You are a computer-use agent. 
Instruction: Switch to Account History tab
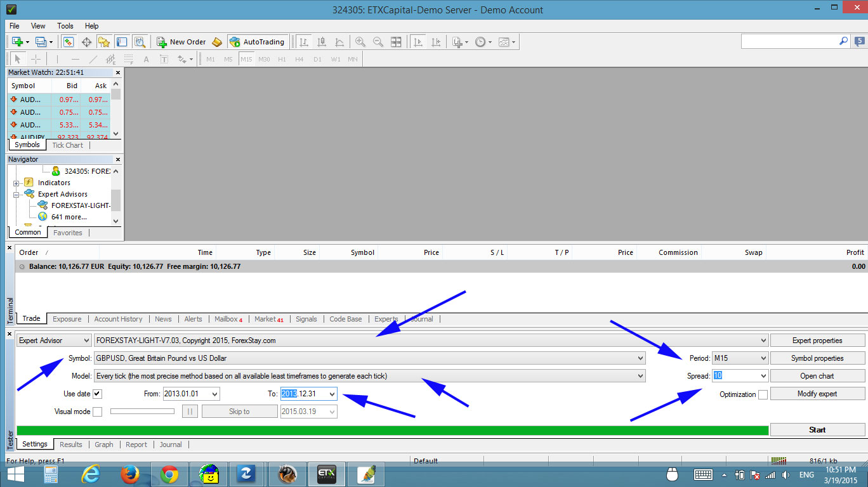(x=118, y=319)
